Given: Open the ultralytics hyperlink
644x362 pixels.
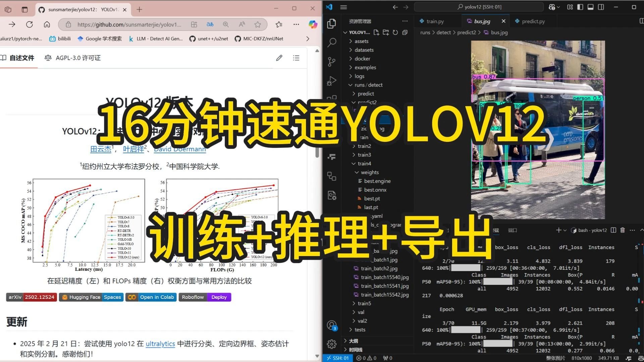Looking at the screenshot, I should (160, 344).
